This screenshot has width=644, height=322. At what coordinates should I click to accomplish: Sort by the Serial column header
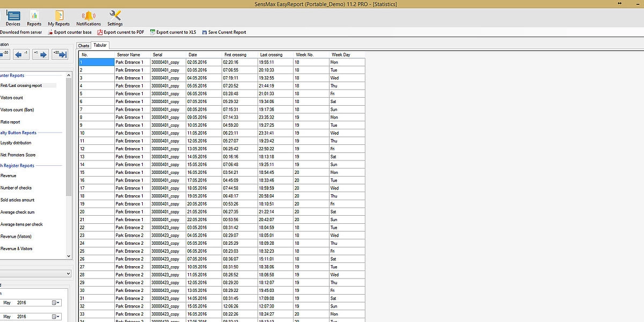coord(168,55)
